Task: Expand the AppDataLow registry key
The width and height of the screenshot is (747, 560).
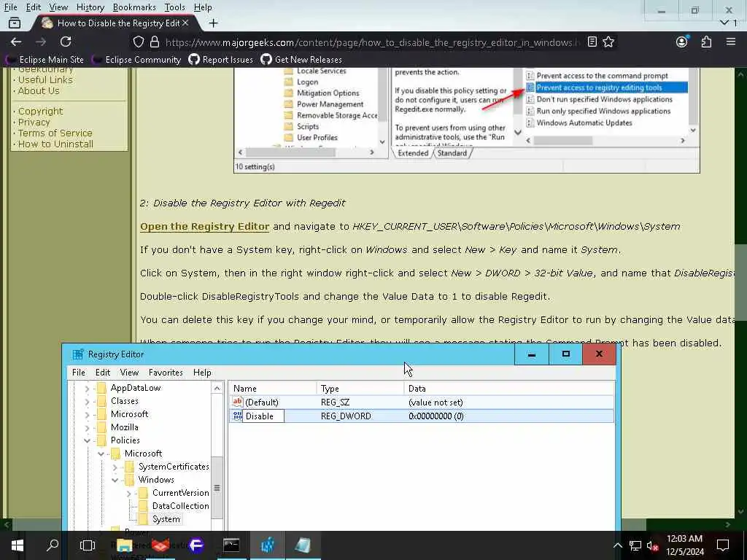Action: 87,389
